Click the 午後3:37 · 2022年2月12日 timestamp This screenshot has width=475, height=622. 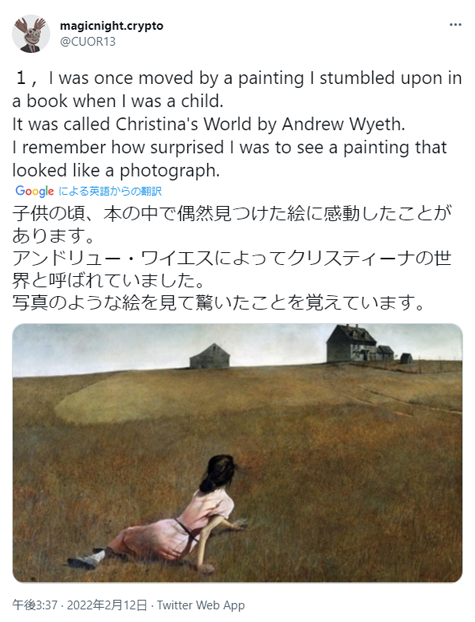point(80,605)
